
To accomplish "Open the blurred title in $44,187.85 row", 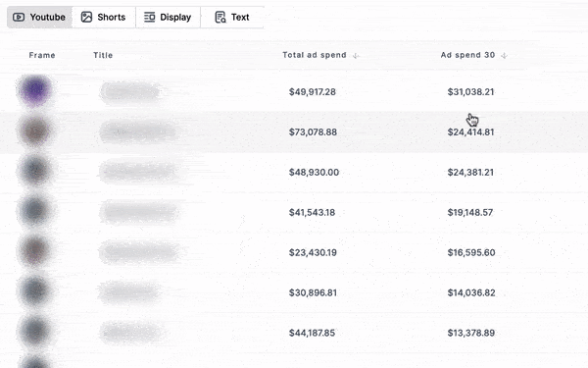I will [131, 333].
